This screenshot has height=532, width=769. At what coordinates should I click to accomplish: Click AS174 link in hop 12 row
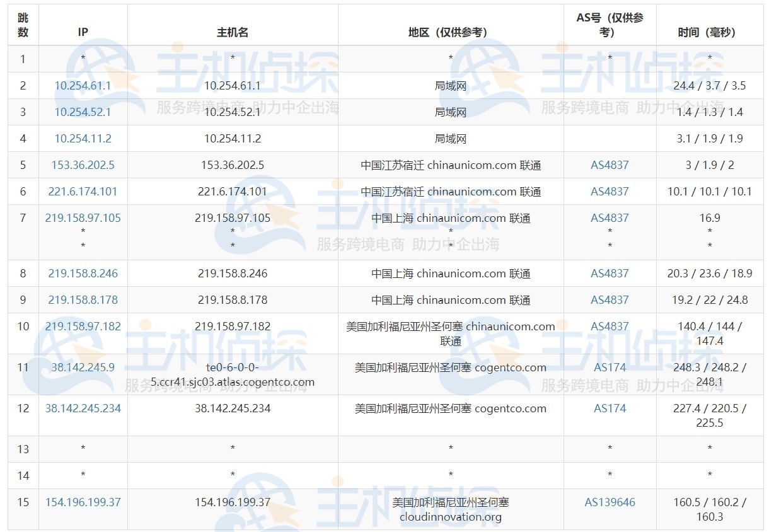tap(610, 408)
